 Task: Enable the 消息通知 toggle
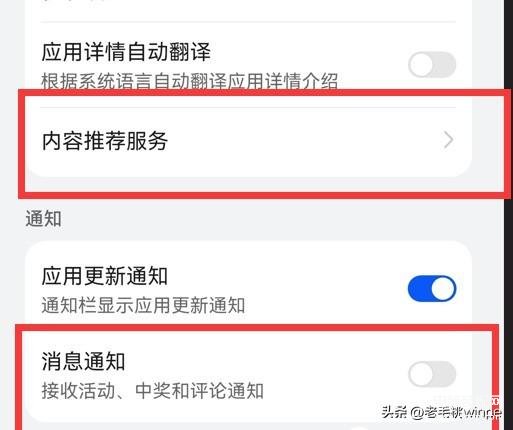click(x=432, y=374)
